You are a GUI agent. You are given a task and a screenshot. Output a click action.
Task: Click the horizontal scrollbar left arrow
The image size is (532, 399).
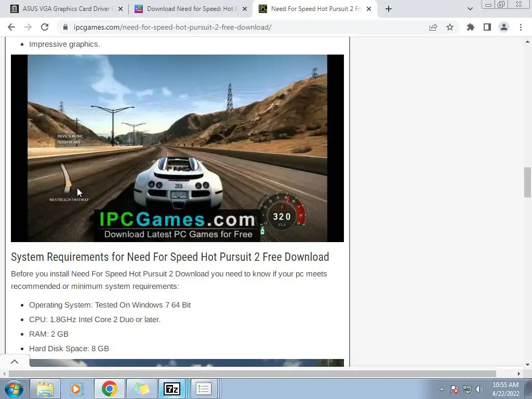pyautogui.click(x=4, y=374)
